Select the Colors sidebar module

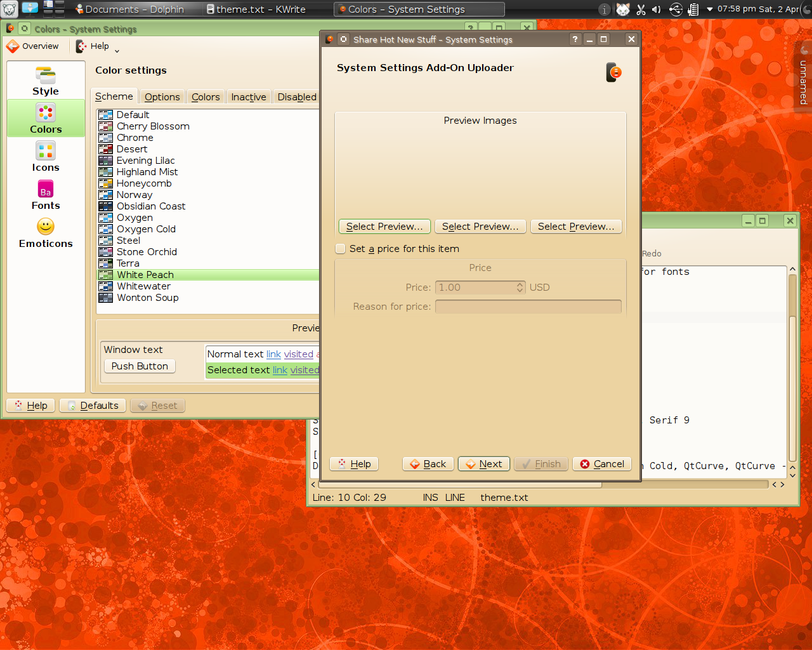[x=46, y=119]
